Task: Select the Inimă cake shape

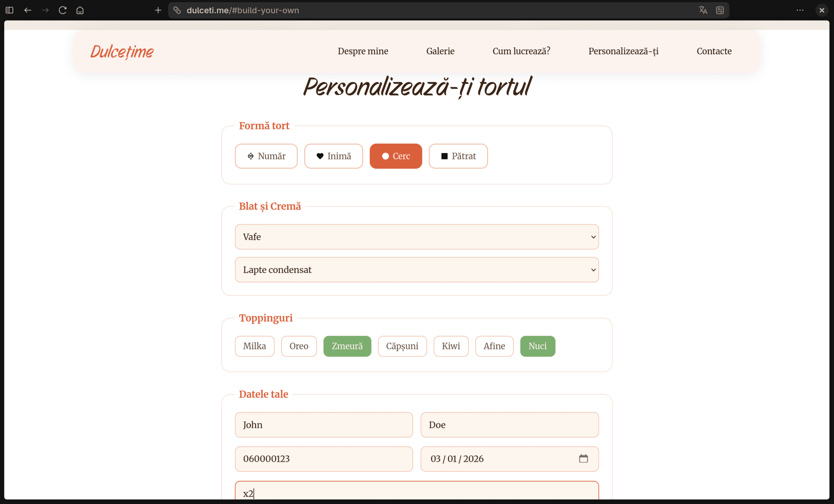Action: 333,156
